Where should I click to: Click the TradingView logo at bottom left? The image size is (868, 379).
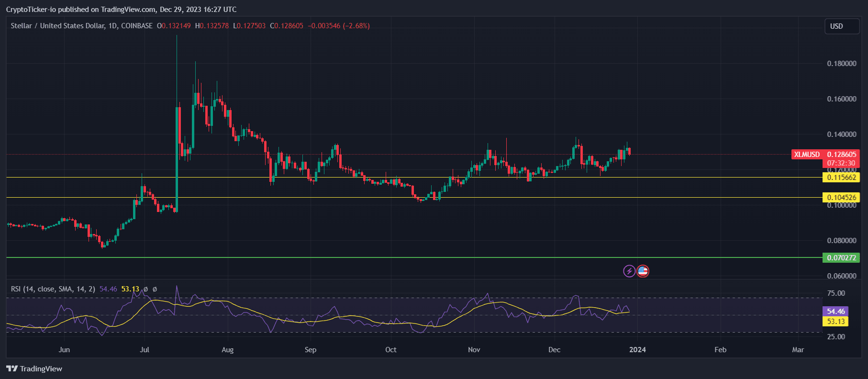[34, 368]
